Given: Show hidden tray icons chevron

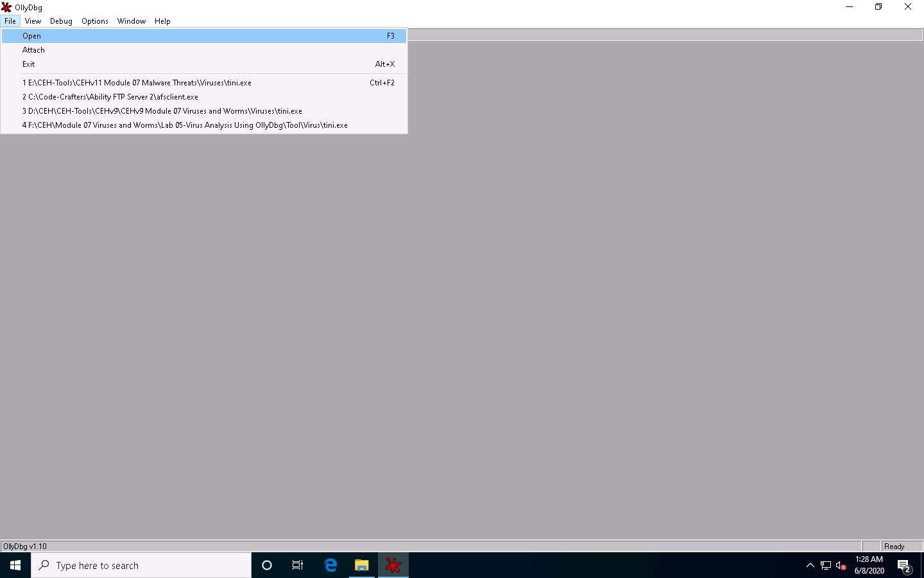Looking at the screenshot, I should click(810, 566).
